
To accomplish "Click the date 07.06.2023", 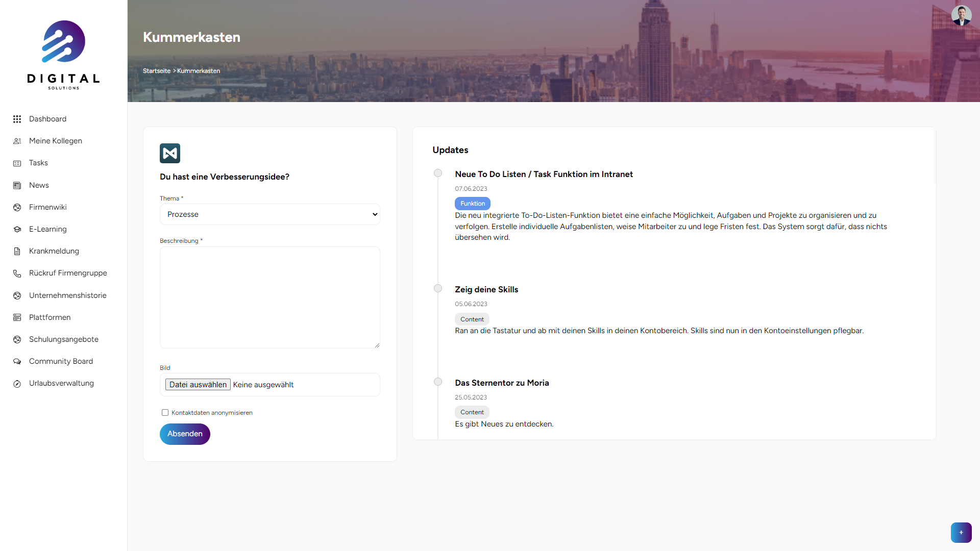I will coord(471,189).
